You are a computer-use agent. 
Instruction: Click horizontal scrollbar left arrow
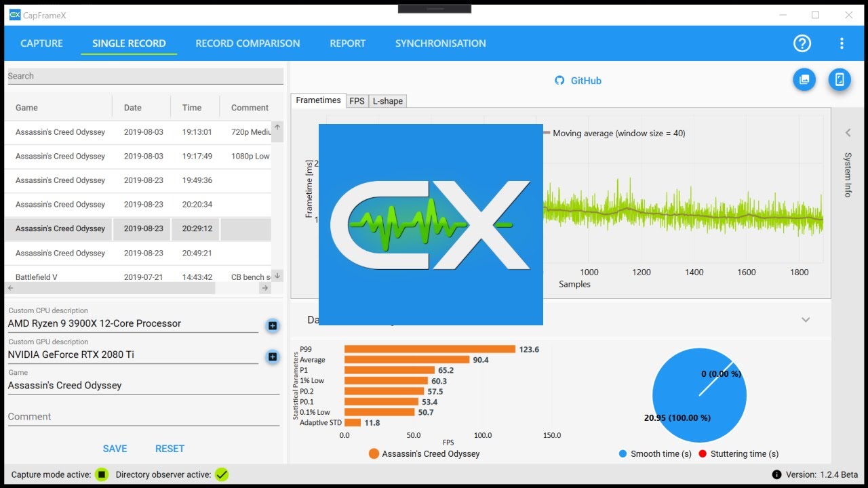(x=10, y=288)
